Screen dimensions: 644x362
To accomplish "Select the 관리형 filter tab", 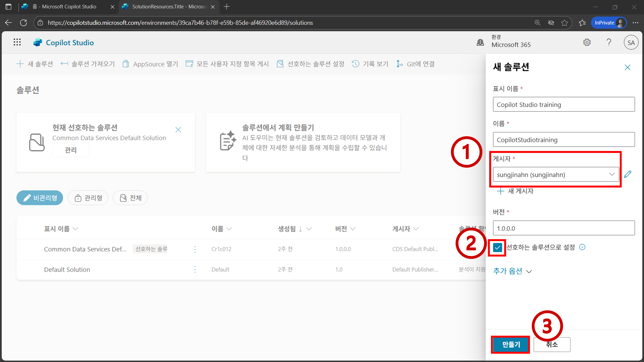I will pyautogui.click(x=88, y=198).
